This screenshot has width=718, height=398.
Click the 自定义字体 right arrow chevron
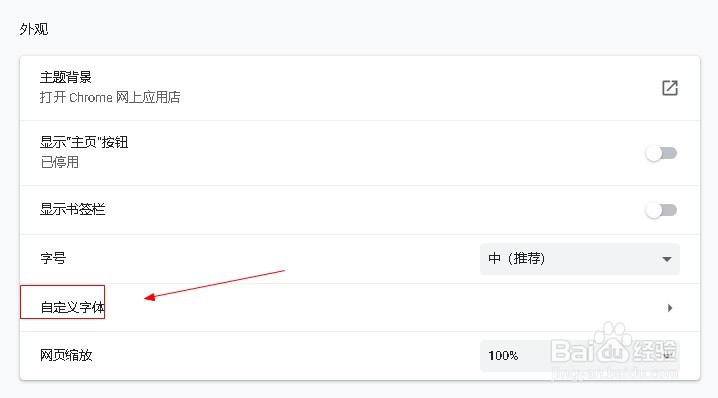(x=670, y=308)
